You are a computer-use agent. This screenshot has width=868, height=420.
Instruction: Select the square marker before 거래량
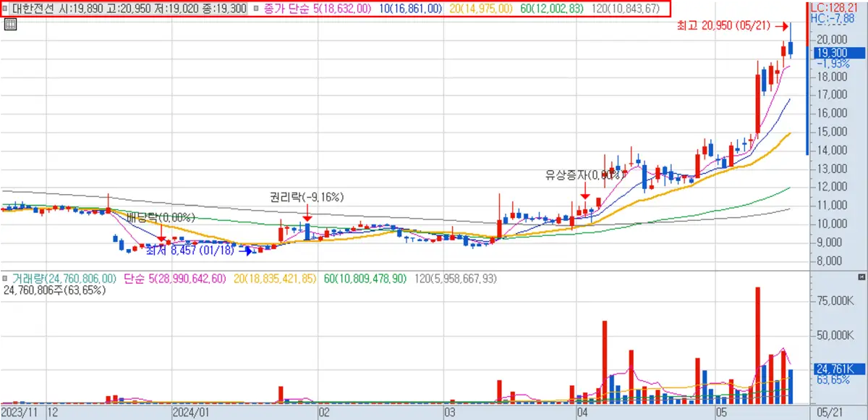(x=7, y=278)
